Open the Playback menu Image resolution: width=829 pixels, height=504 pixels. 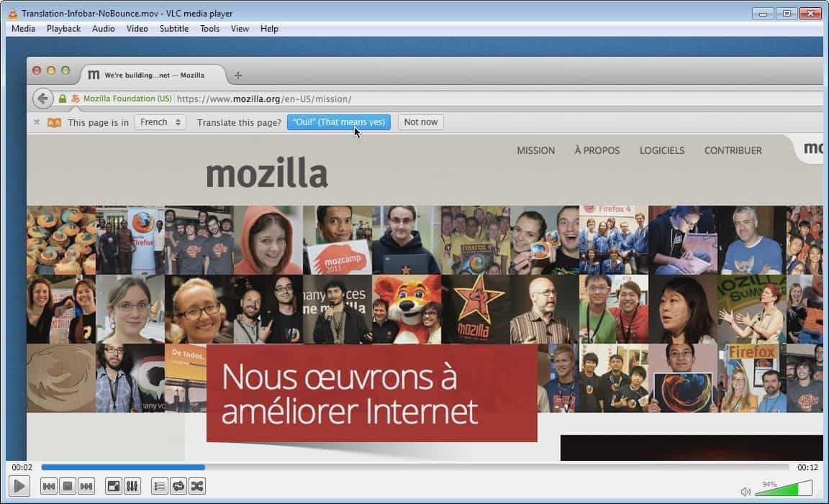(63, 29)
